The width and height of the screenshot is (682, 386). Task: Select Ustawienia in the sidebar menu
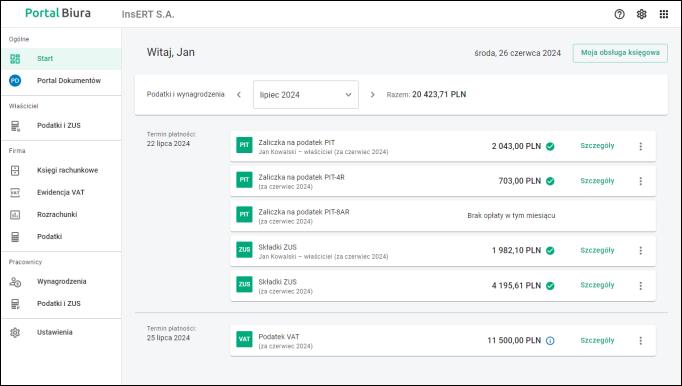tap(61, 332)
